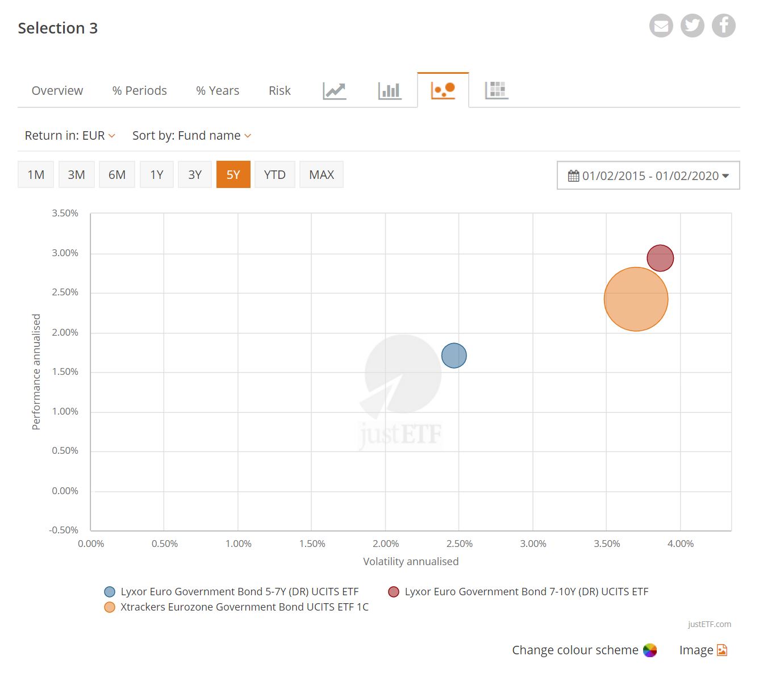The width and height of the screenshot is (784, 681).
Task: Click the Selection 3 heading
Action: pyautogui.click(x=58, y=28)
